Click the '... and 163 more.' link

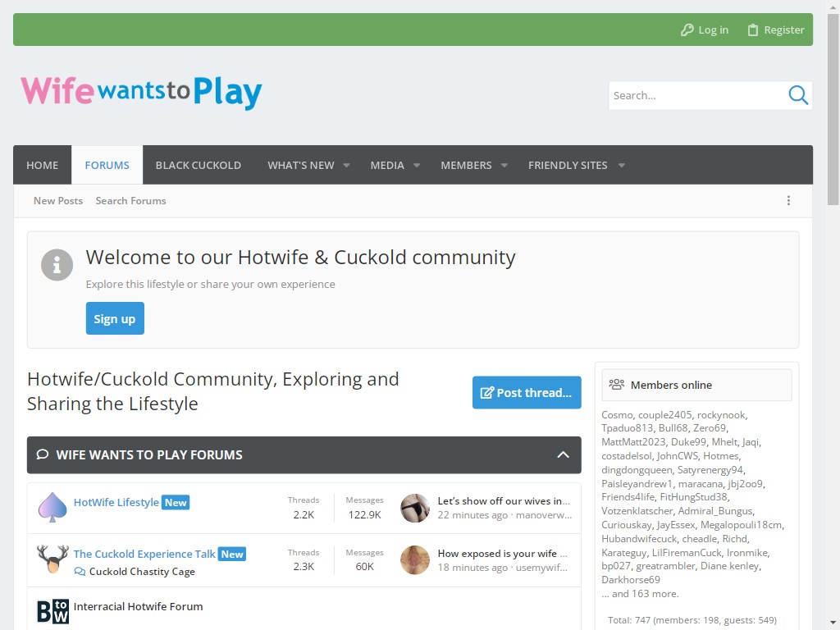pyautogui.click(x=640, y=594)
